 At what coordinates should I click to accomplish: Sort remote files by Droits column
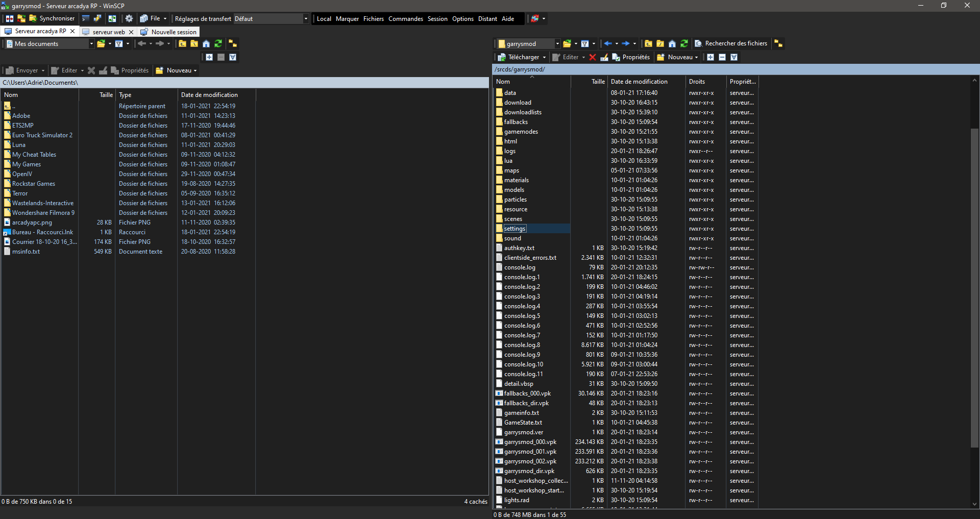(705, 82)
